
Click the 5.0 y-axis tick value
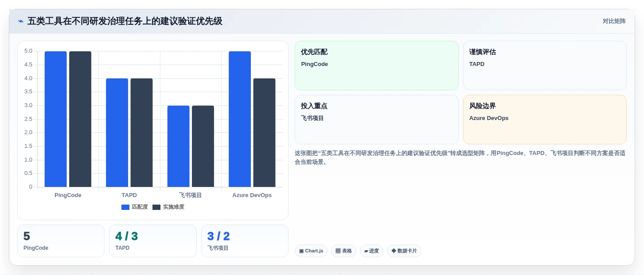(28, 51)
